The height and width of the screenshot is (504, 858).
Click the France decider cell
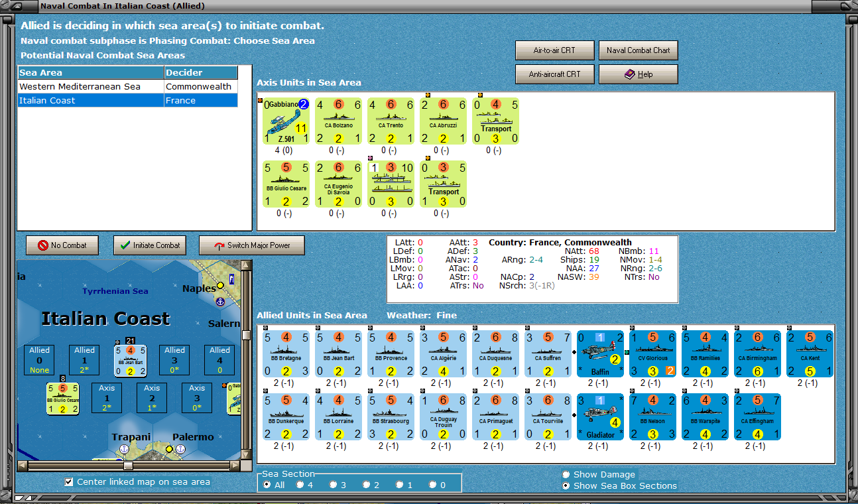201,101
